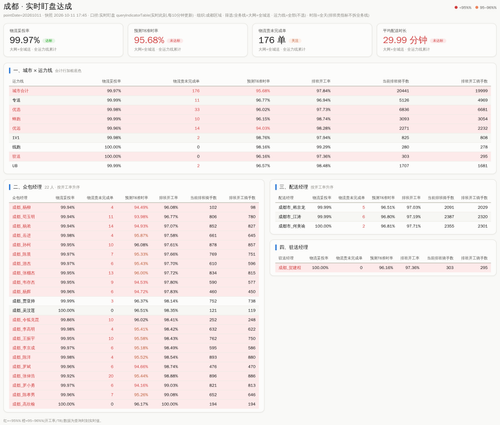Viewport: 500px width, 425px height.
Task: Click the 878 cell
Action: pyautogui.click(x=213, y=245)
